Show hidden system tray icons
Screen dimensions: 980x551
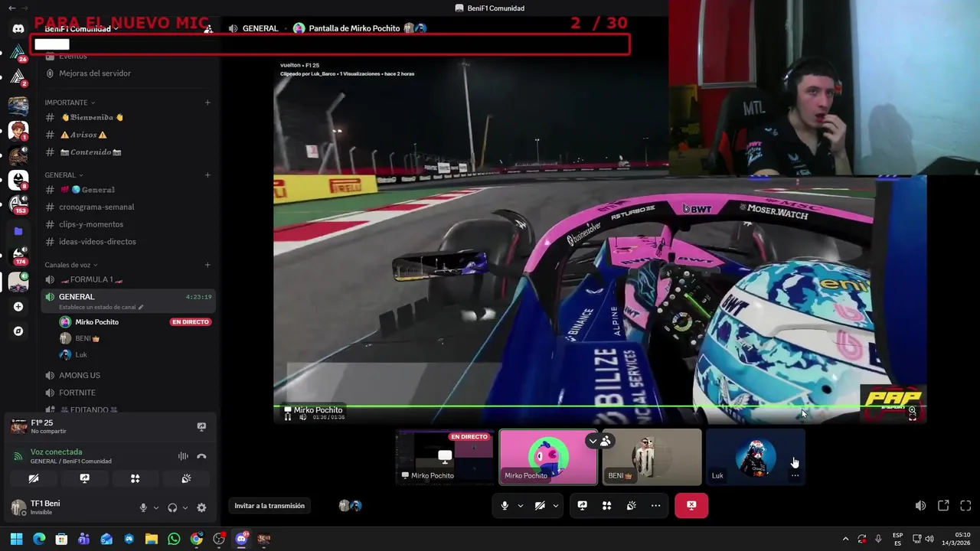[845, 540]
